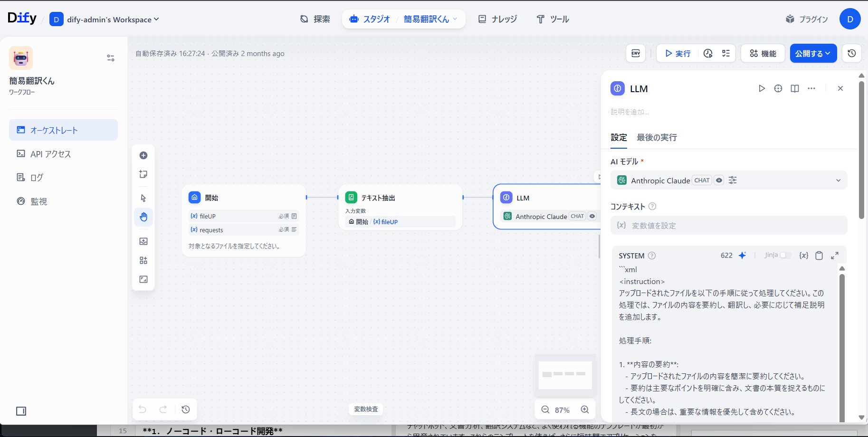
Task: Switch to the 設定 tab
Action: pyautogui.click(x=619, y=138)
